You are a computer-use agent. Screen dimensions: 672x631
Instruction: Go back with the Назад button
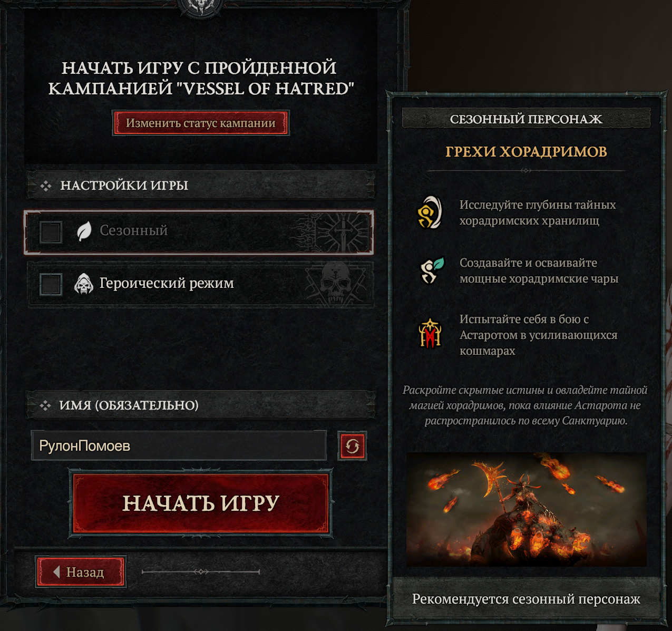pyautogui.click(x=81, y=572)
